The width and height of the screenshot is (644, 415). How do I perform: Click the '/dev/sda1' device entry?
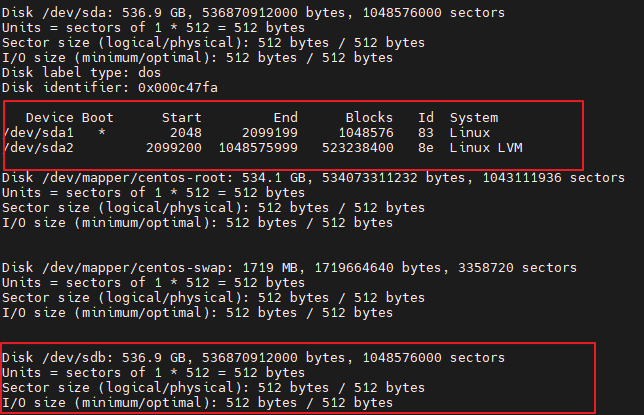point(38,133)
